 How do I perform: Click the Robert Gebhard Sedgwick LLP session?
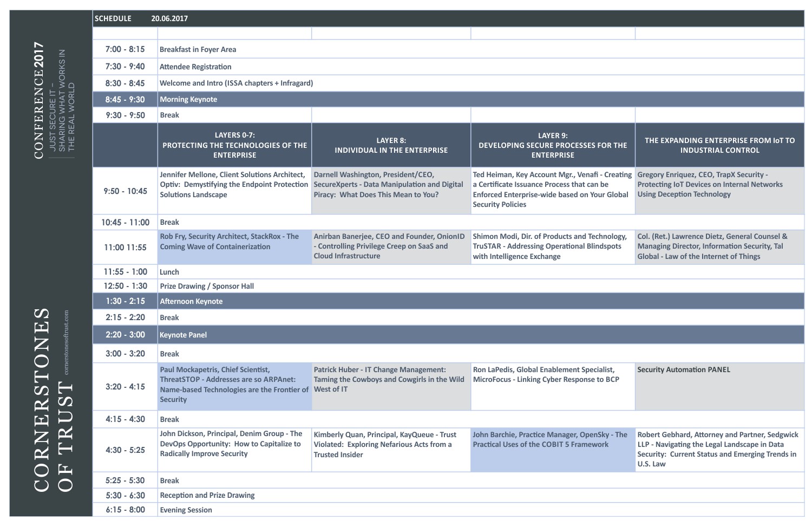(x=720, y=450)
